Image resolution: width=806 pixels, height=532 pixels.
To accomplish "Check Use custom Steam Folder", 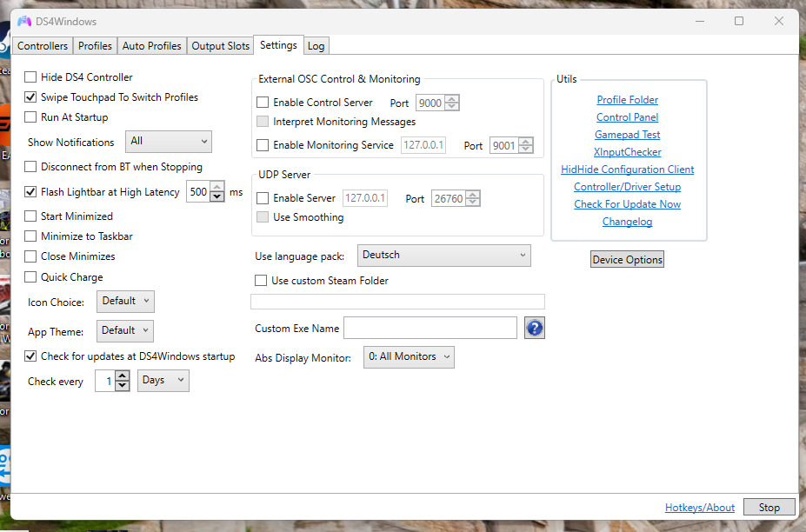I will tap(261, 281).
